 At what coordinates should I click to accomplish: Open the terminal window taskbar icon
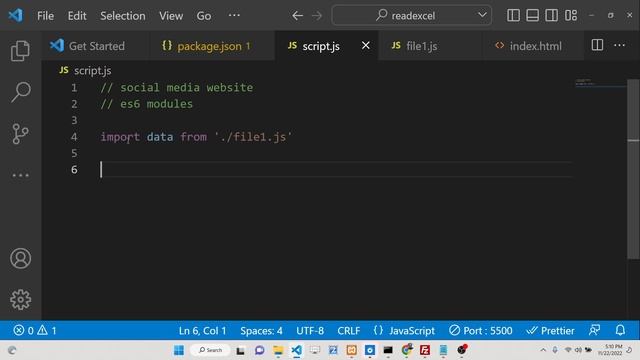(x=388, y=350)
